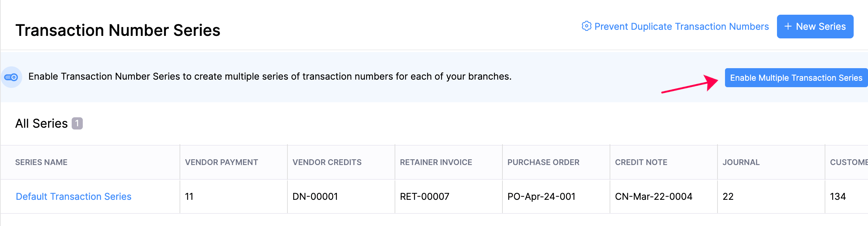Click the RET-00007 retainer invoice value
The height and width of the screenshot is (226, 868).
425,196
